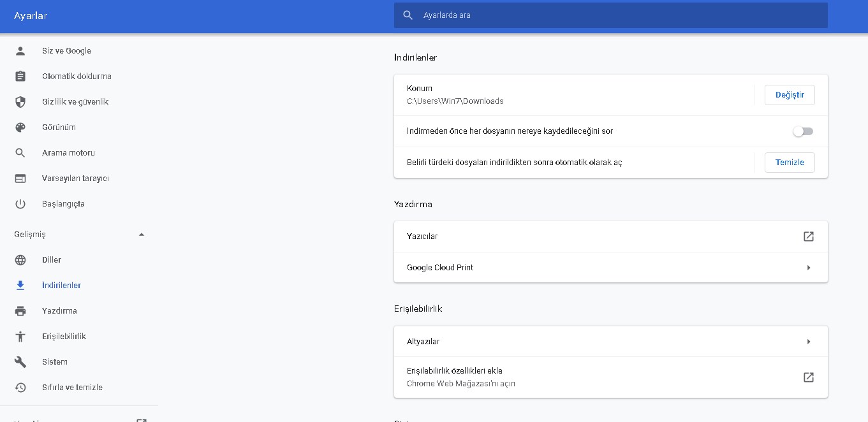Open Siz ve Google settings section
The width and height of the screenshot is (868, 422).
coord(66,51)
